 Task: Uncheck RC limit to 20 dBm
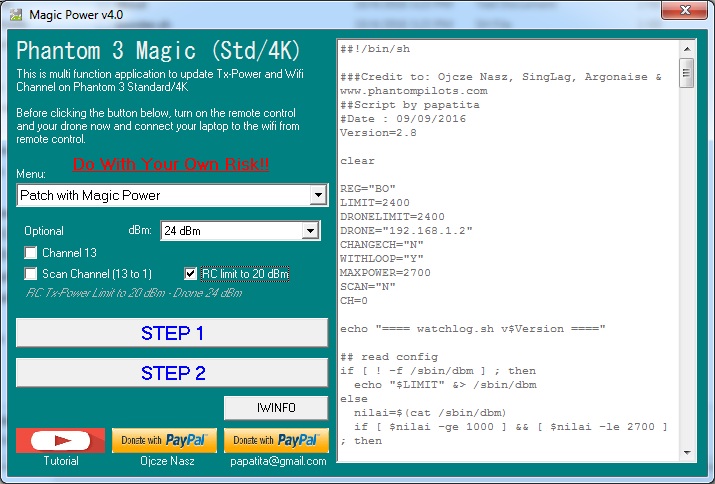(x=190, y=274)
